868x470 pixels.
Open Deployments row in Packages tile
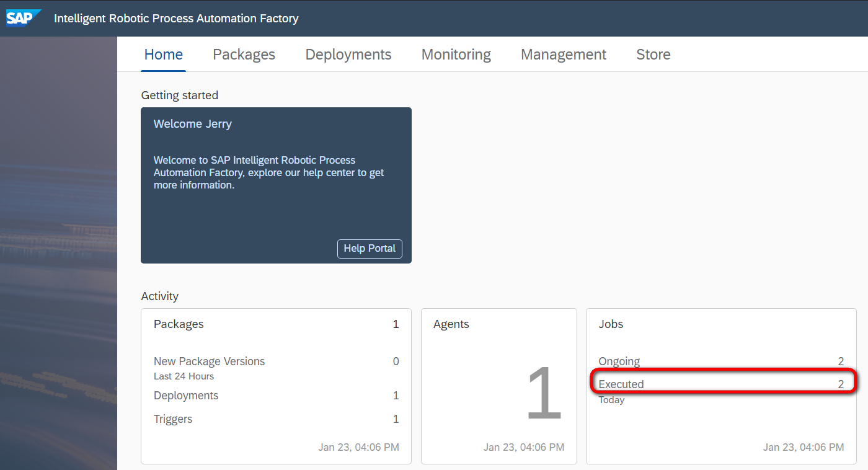point(276,396)
